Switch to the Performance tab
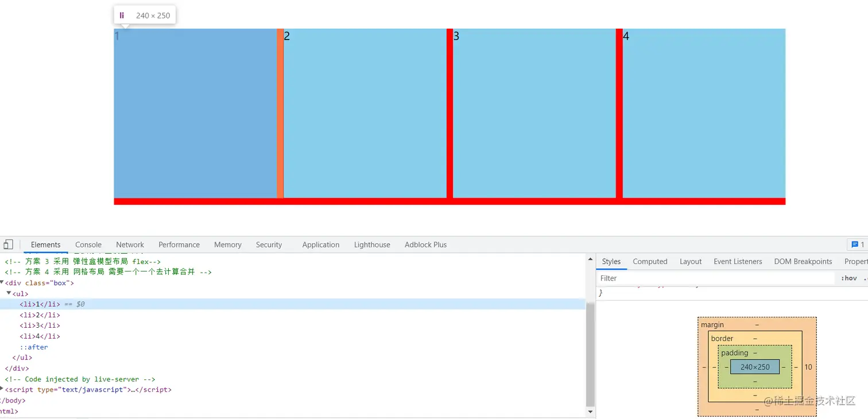Image resolution: width=868 pixels, height=419 pixels. (x=179, y=245)
